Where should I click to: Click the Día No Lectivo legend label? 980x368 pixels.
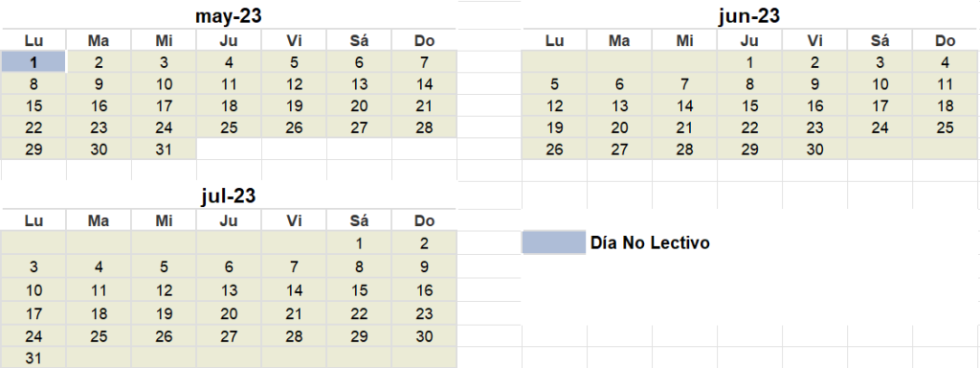650,242
